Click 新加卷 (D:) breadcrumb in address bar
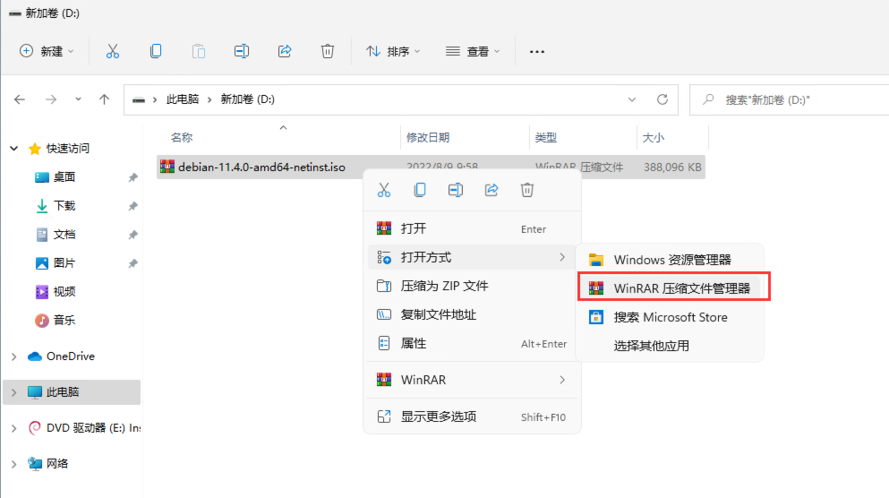This screenshot has height=498, width=889. point(248,99)
